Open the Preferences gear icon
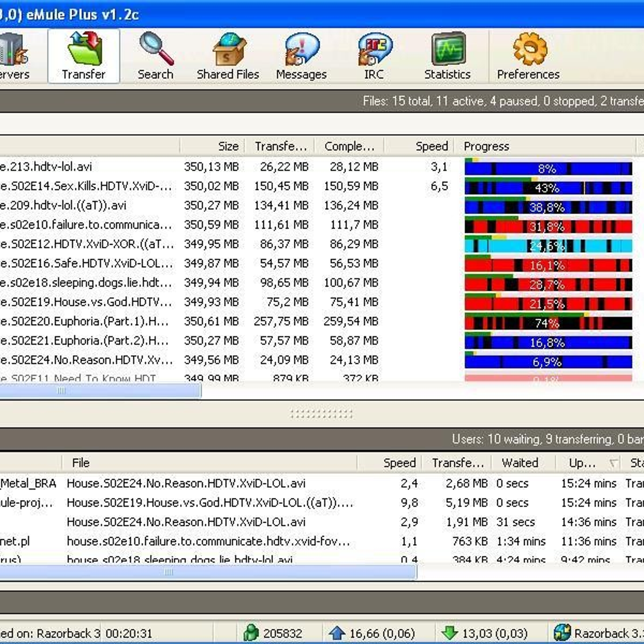This screenshot has height=644, width=644. (529, 50)
